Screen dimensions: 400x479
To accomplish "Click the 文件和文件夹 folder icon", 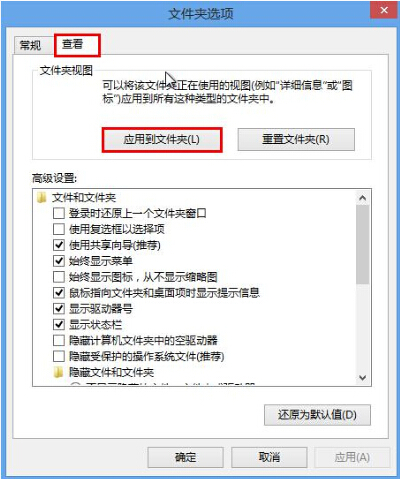I will click(42, 198).
